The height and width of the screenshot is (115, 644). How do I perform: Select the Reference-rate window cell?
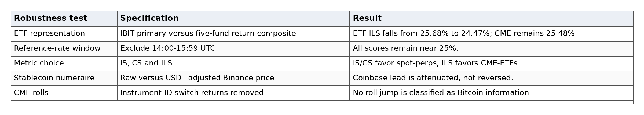pyautogui.click(x=64, y=48)
